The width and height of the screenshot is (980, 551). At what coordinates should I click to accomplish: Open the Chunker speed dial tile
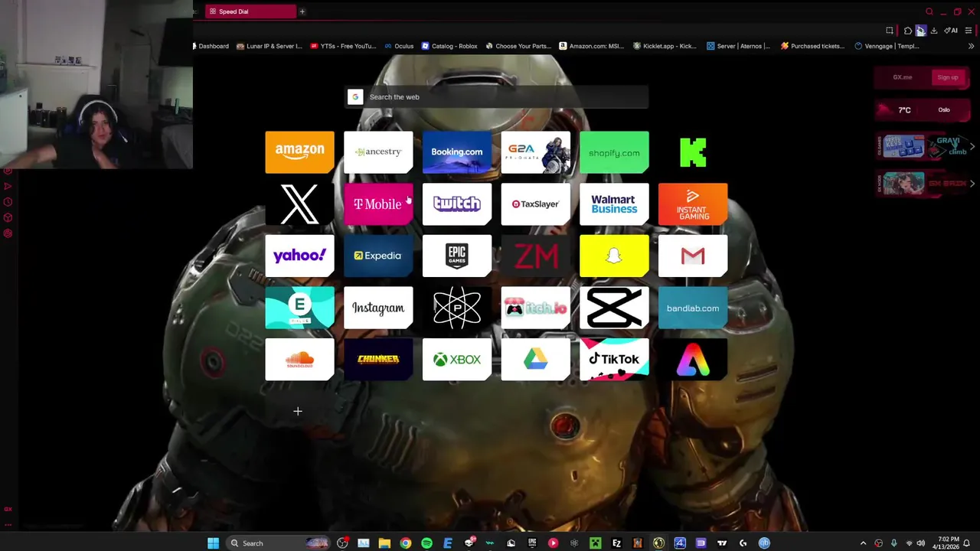tap(378, 360)
